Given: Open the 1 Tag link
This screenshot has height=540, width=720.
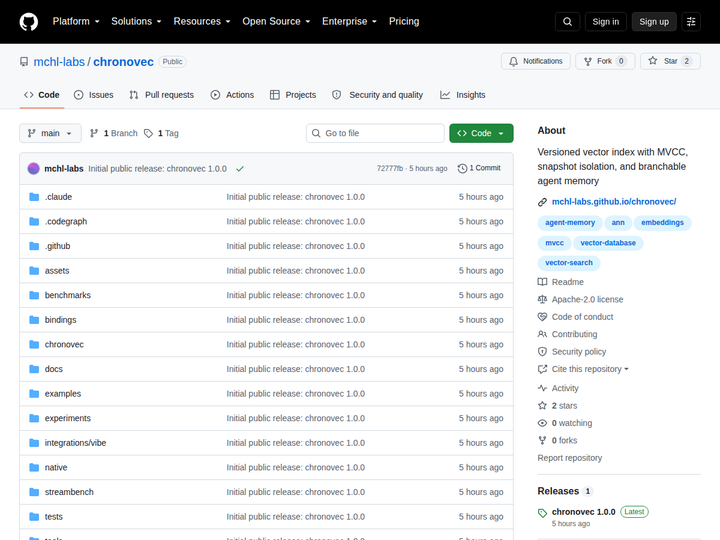Looking at the screenshot, I should (161, 133).
